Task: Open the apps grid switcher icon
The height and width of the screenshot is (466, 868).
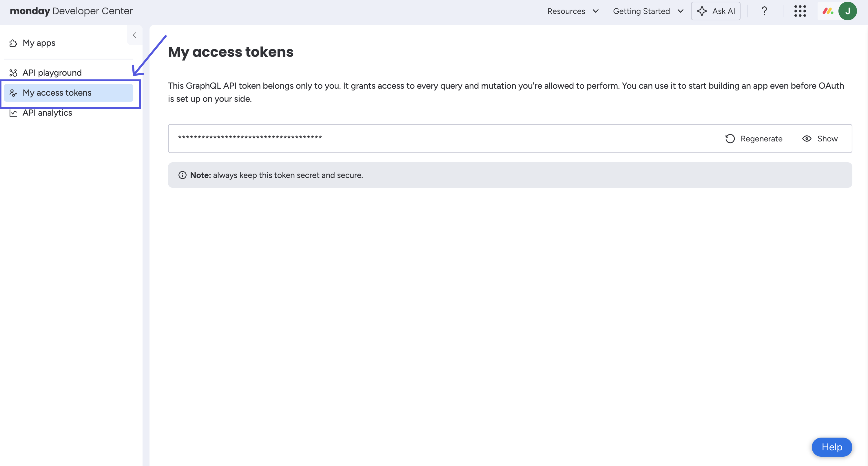Action: click(x=800, y=11)
